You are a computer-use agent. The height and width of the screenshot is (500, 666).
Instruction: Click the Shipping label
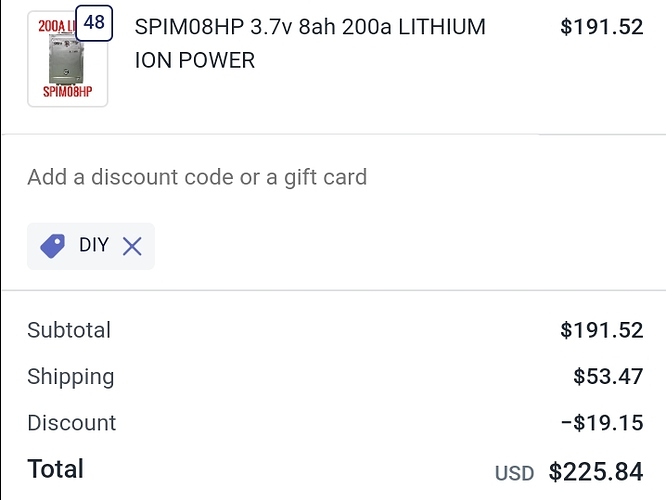point(71,377)
